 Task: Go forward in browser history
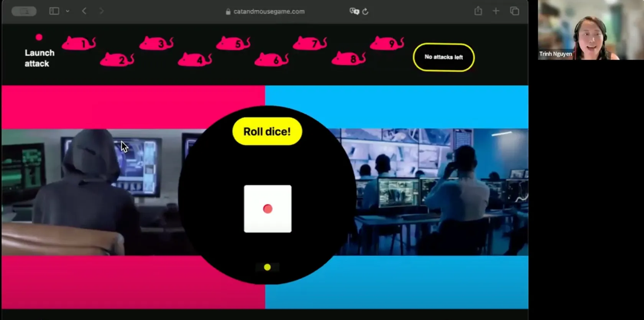[101, 11]
